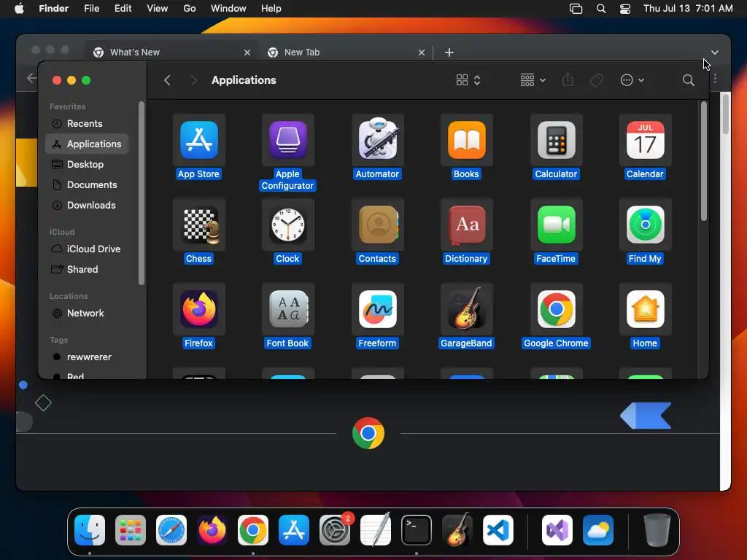Select the Calculator app icon
The height and width of the screenshot is (560, 747).
556,140
